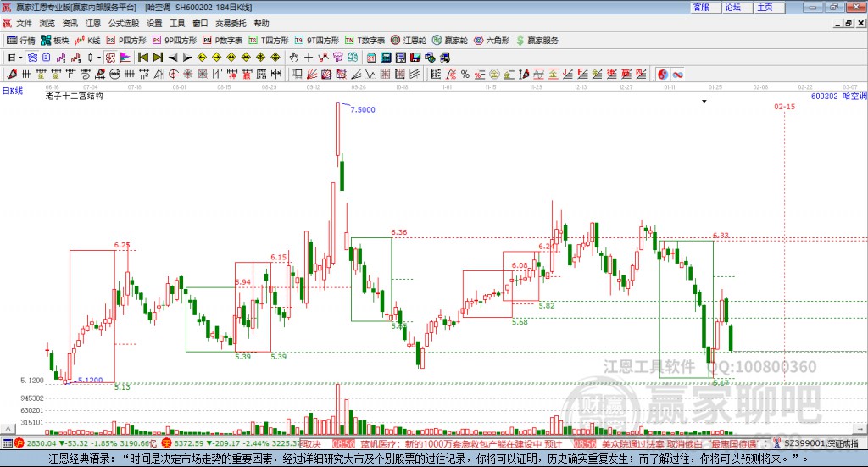Expand the 日 period dropdown arrow

20,58
